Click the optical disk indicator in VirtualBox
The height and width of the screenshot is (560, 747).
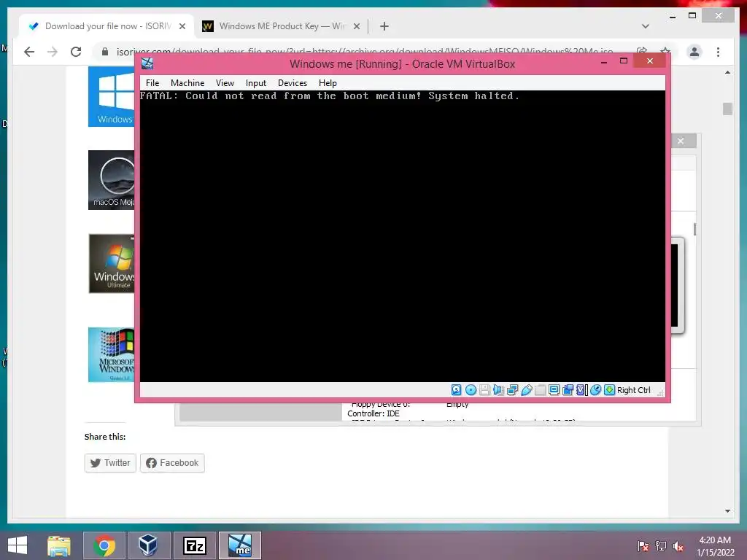(471, 390)
